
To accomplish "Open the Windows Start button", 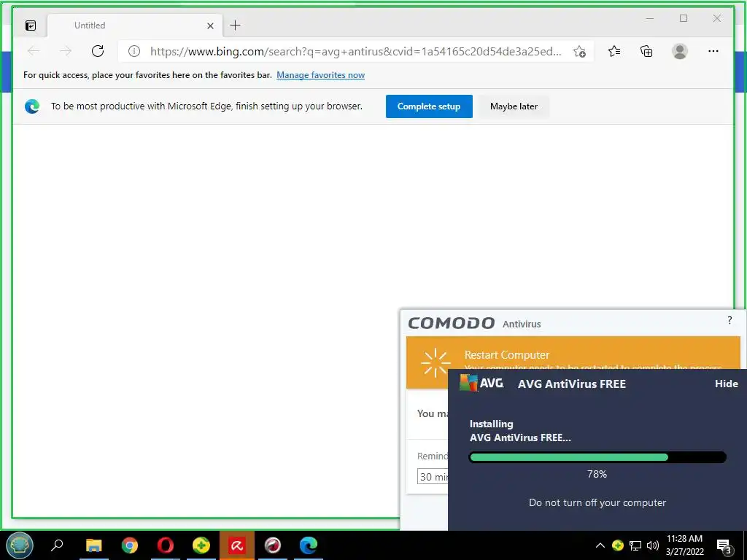I will [x=20, y=545].
